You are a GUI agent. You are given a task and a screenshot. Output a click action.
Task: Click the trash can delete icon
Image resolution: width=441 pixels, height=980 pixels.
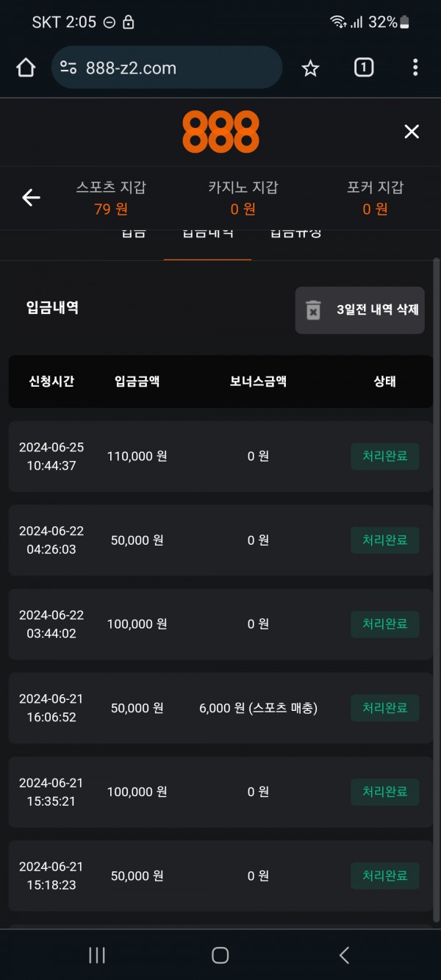tap(314, 310)
